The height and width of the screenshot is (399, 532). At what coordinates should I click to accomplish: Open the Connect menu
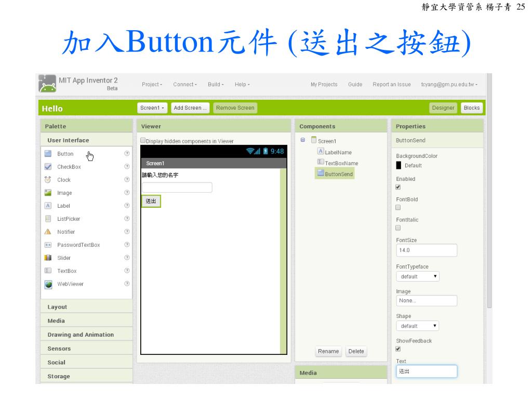click(x=185, y=85)
